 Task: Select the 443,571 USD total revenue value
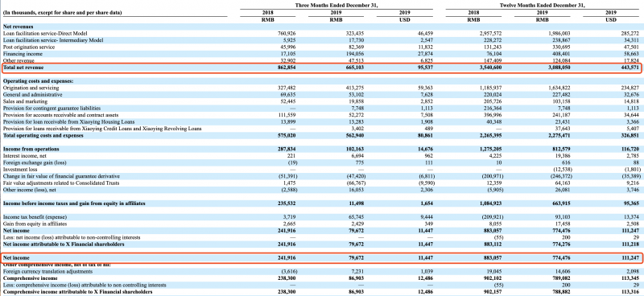click(x=631, y=67)
